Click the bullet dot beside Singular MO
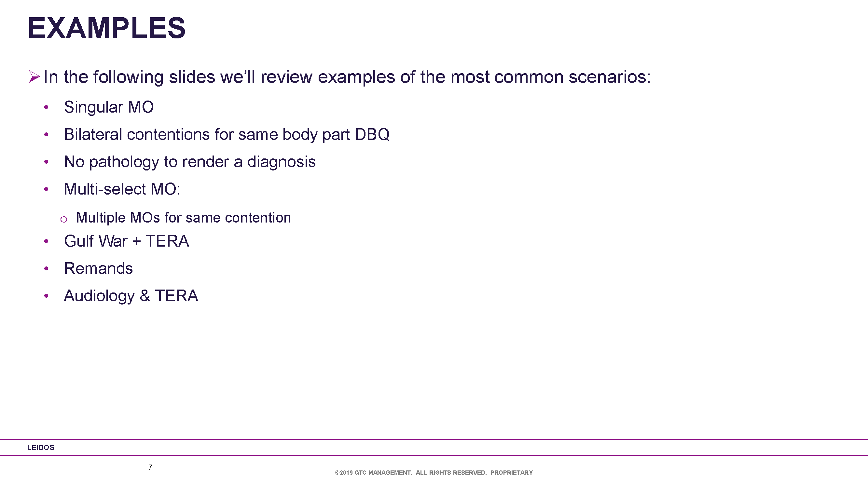This screenshot has height=488, width=868. point(46,107)
